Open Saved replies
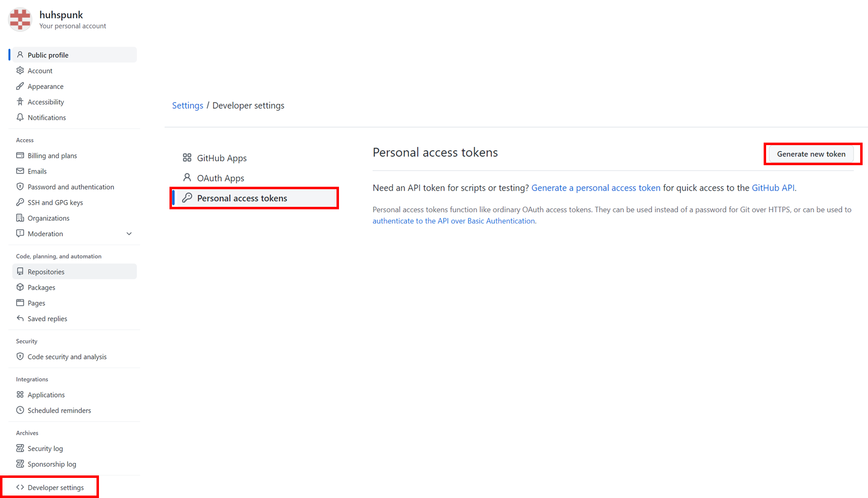 pyautogui.click(x=74, y=319)
